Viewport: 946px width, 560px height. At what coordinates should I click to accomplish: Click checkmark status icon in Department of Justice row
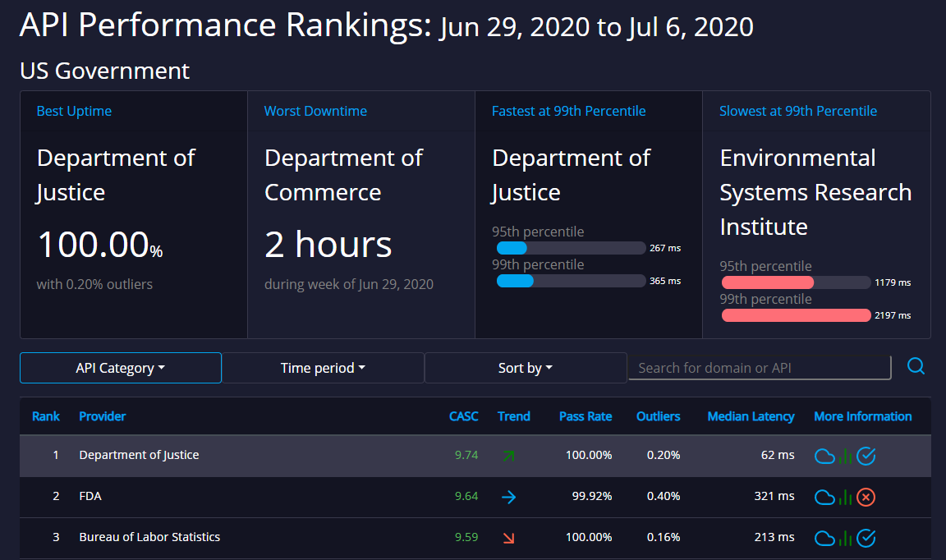(866, 457)
